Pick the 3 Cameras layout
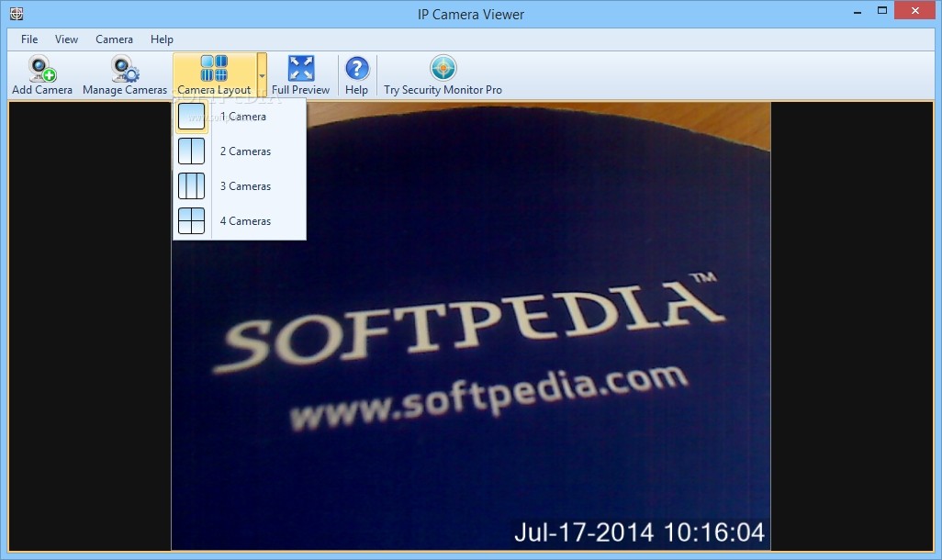This screenshot has height=560, width=942. (x=240, y=186)
